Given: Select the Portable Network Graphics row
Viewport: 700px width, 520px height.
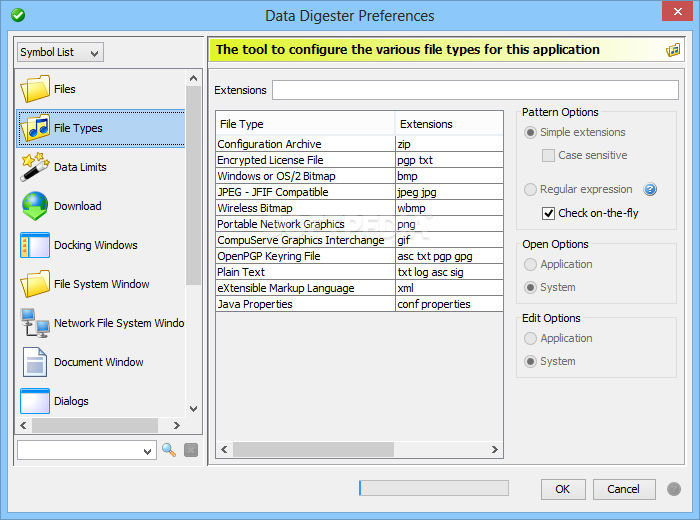Looking at the screenshot, I should (359, 224).
